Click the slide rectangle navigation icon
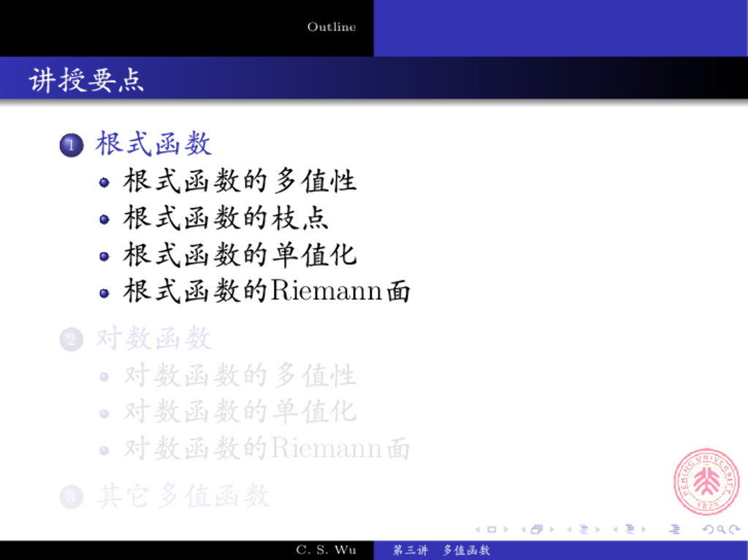The image size is (748, 560). (x=492, y=529)
